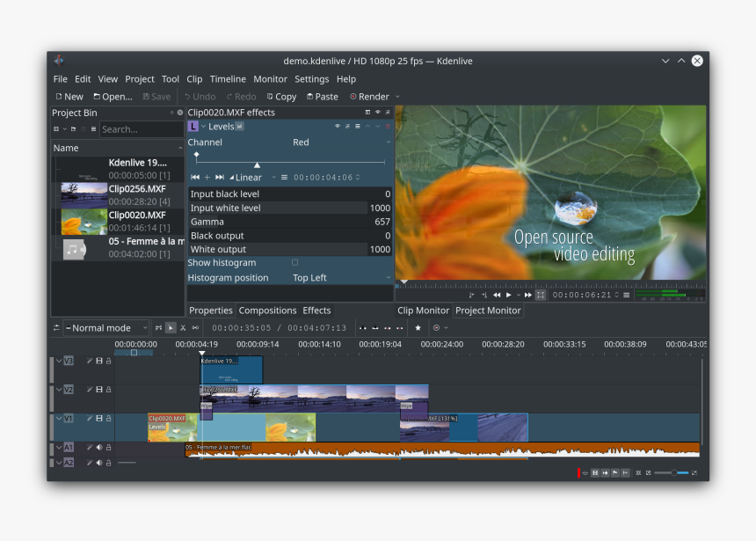Open play options dropdown next to play button

pos(519,295)
